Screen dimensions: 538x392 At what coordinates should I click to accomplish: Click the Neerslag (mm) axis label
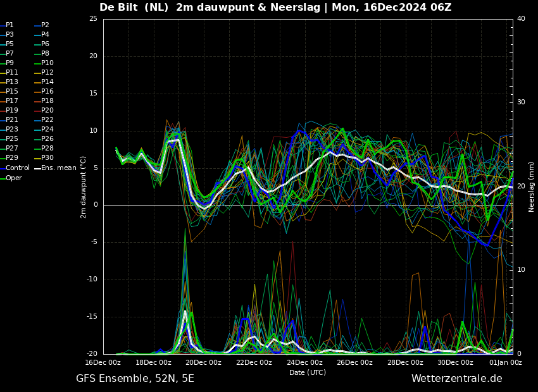(x=532, y=187)
